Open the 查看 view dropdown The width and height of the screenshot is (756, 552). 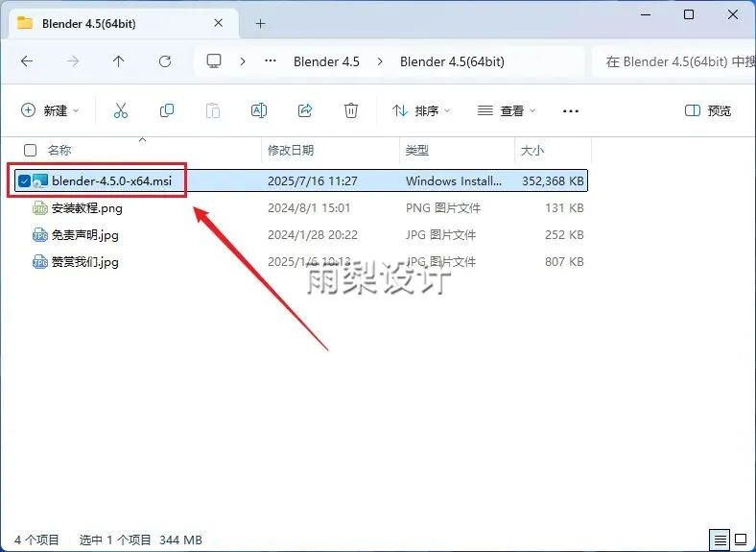point(507,111)
